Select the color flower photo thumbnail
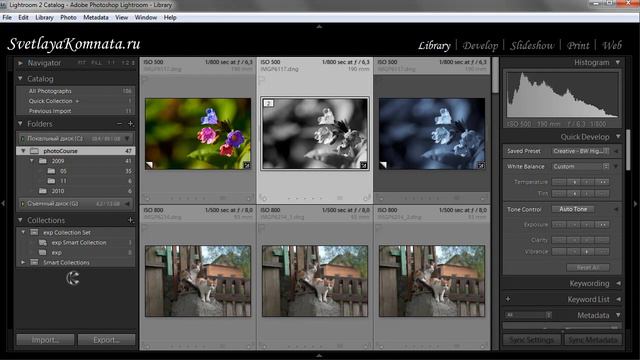This screenshot has height=360, width=640. [198, 133]
